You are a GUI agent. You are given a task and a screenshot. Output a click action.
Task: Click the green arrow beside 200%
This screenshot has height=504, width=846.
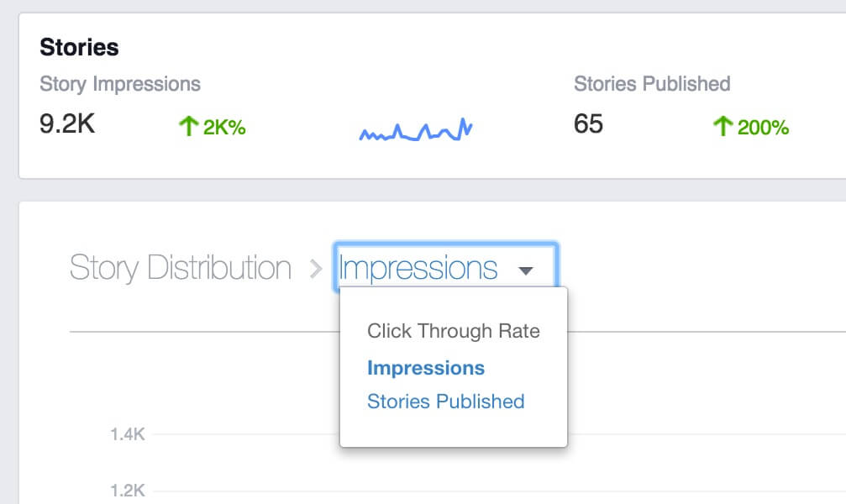click(722, 127)
